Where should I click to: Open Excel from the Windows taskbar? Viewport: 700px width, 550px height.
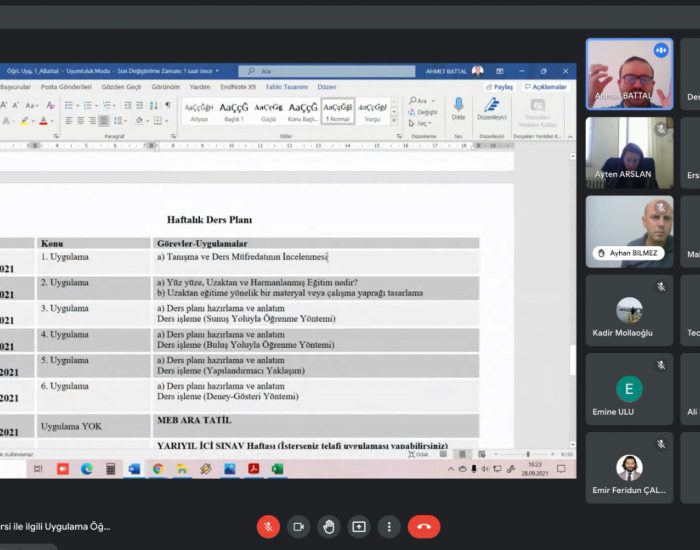277,468
